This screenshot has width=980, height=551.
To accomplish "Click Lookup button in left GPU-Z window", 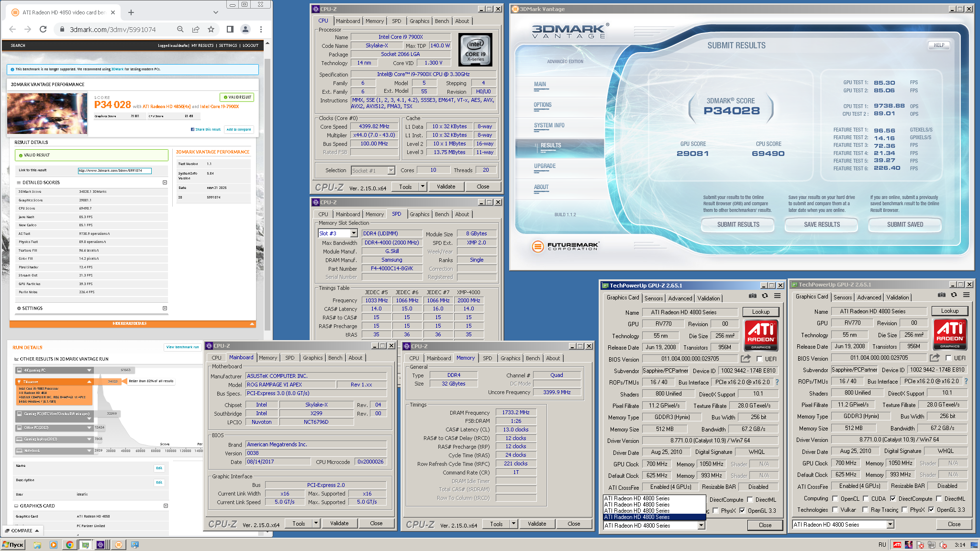I will pos(761,312).
